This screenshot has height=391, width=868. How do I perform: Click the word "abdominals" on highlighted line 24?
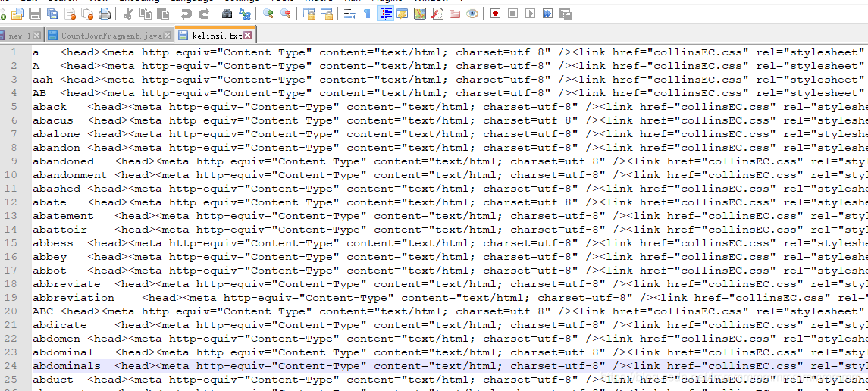pos(67,365)
